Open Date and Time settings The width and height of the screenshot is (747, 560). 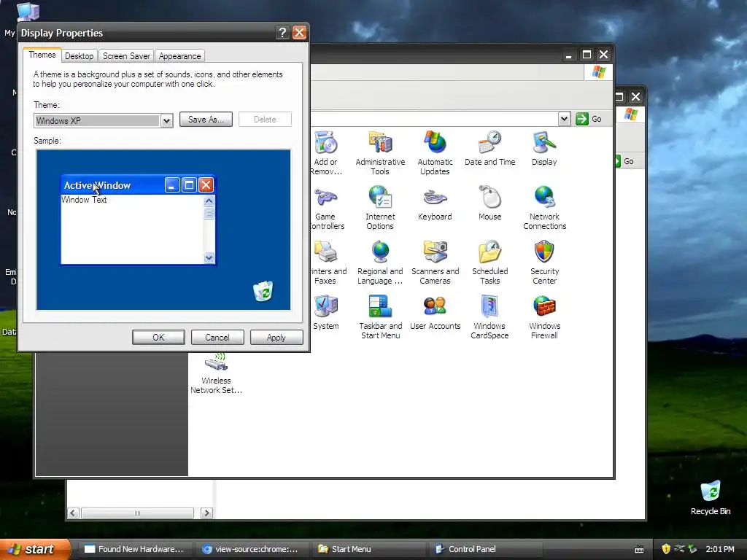(489, 149)
